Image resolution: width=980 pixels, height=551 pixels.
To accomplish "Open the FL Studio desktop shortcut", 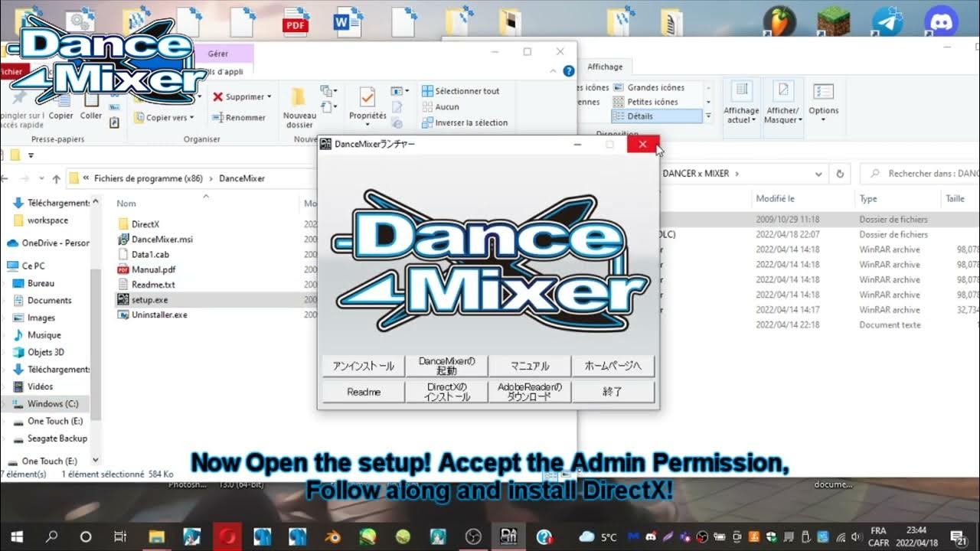I will pos(779,21).
